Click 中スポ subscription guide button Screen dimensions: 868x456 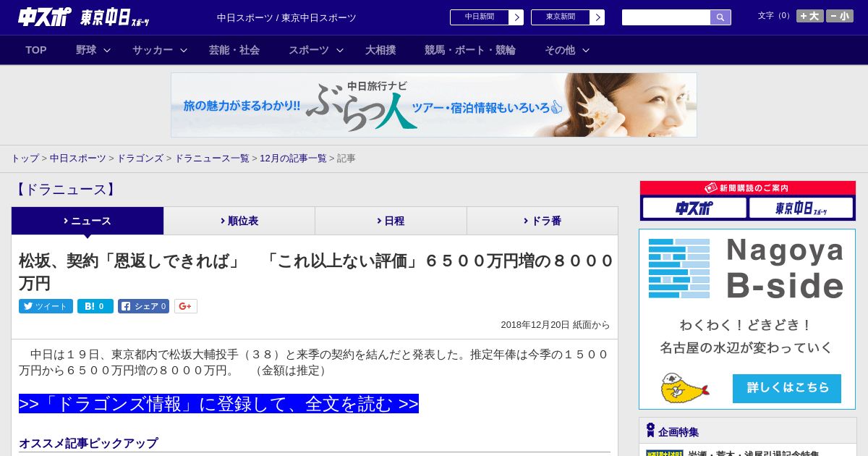694,208
